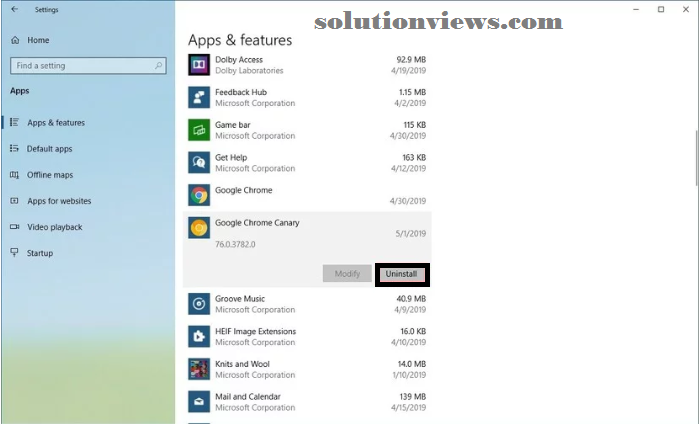Click the search magnifier icon

[158, 66]
